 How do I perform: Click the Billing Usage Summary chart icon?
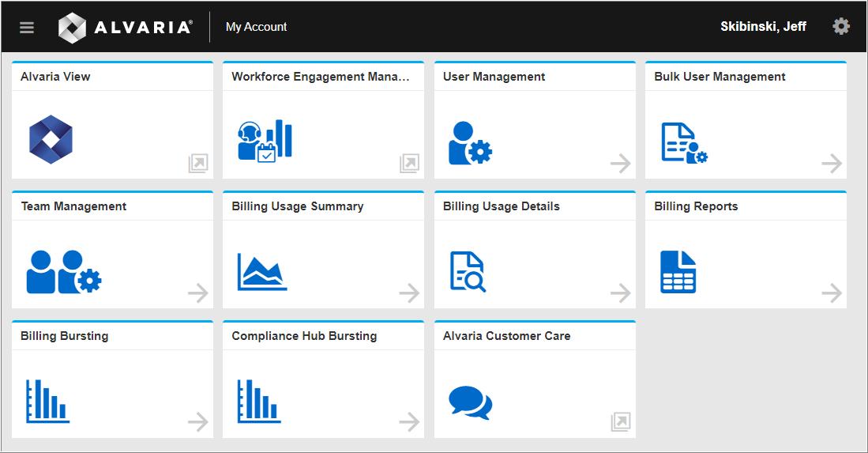[262, 272]
